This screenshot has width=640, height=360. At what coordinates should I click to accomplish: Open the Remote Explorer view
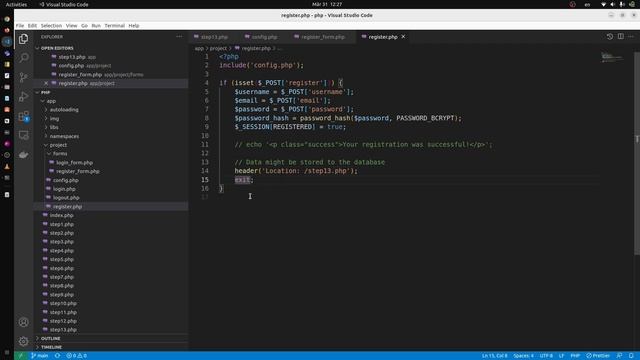point(24,135)
